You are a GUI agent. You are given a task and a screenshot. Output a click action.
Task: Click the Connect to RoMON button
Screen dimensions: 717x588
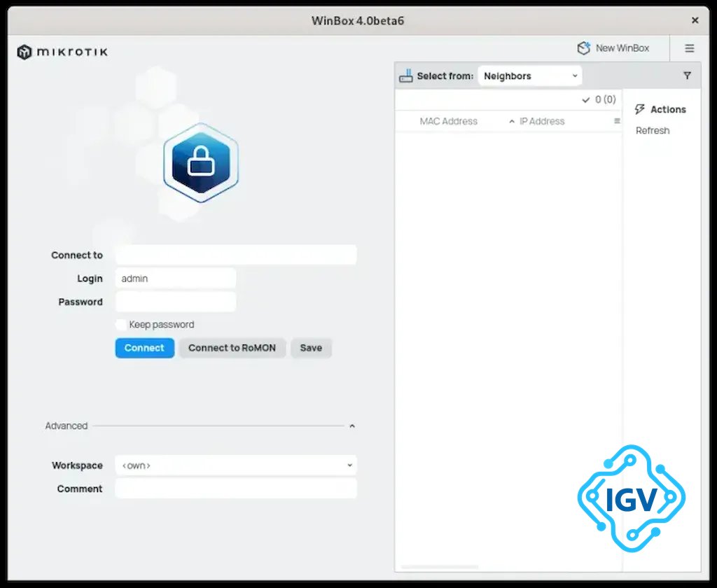click(232, 348)
